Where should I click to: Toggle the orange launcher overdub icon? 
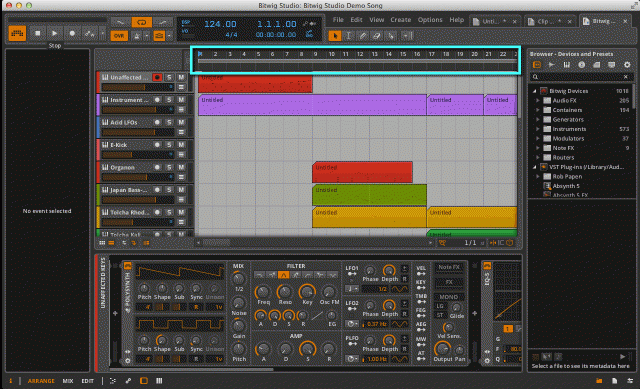(159, 36)
